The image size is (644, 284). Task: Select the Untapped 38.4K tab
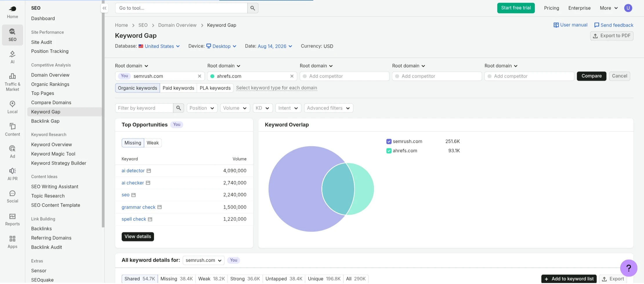[x=284, y=279]
